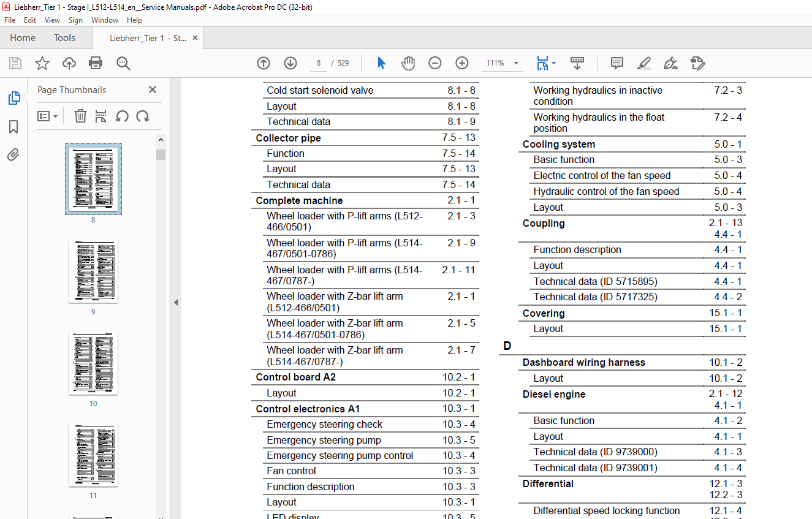
Task: Click the fit page width icon
Action: 542,63
